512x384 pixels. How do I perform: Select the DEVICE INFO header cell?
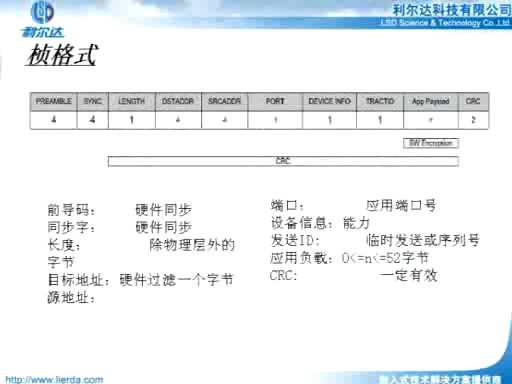click(x=329, y=101)
